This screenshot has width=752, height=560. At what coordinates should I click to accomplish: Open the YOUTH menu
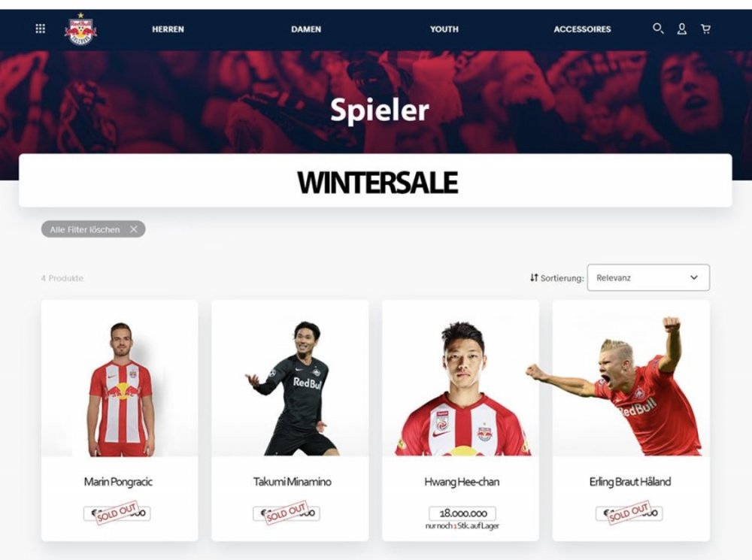[444, 29]
